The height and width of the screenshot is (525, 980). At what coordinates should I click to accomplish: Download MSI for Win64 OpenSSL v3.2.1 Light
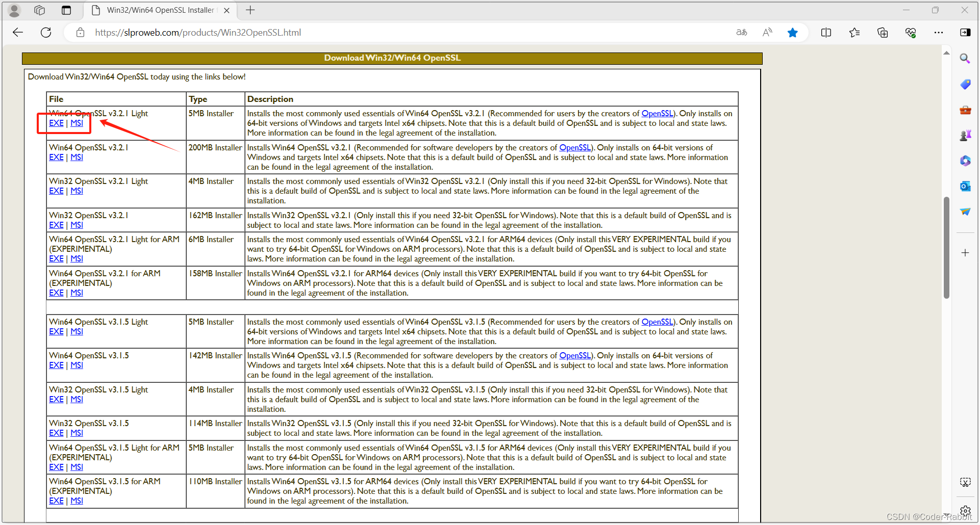[77, 123]
